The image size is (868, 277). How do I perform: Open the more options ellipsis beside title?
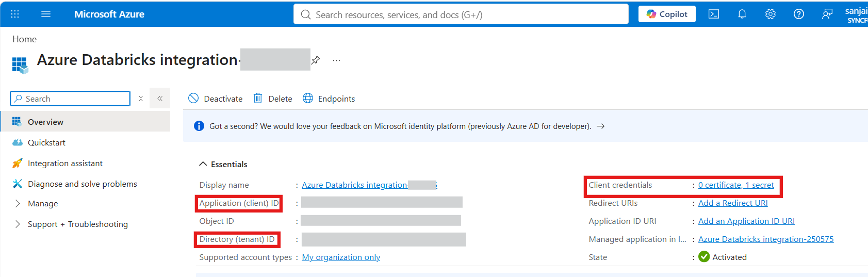point(336,60)
